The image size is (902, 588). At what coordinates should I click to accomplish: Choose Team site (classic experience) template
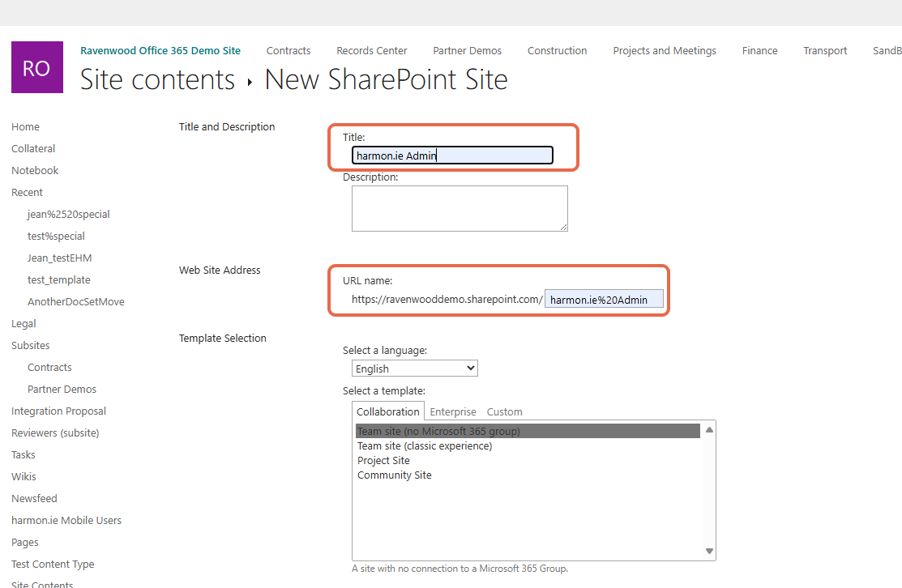click(x=425, y=445)
